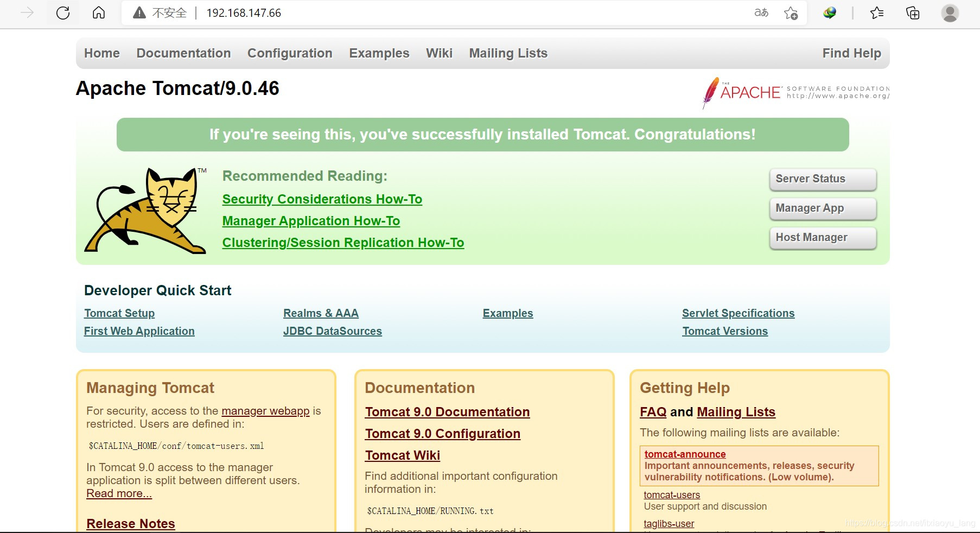The image size is (980, 533).
Task: Click the Getting Help heading
Action: tap(685, 388)
